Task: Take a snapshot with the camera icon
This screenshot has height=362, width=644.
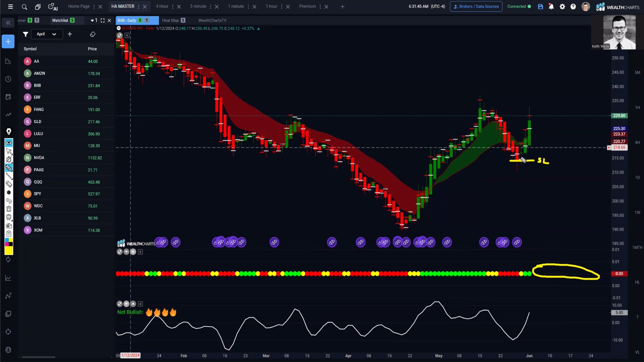Action: point(9,226)
